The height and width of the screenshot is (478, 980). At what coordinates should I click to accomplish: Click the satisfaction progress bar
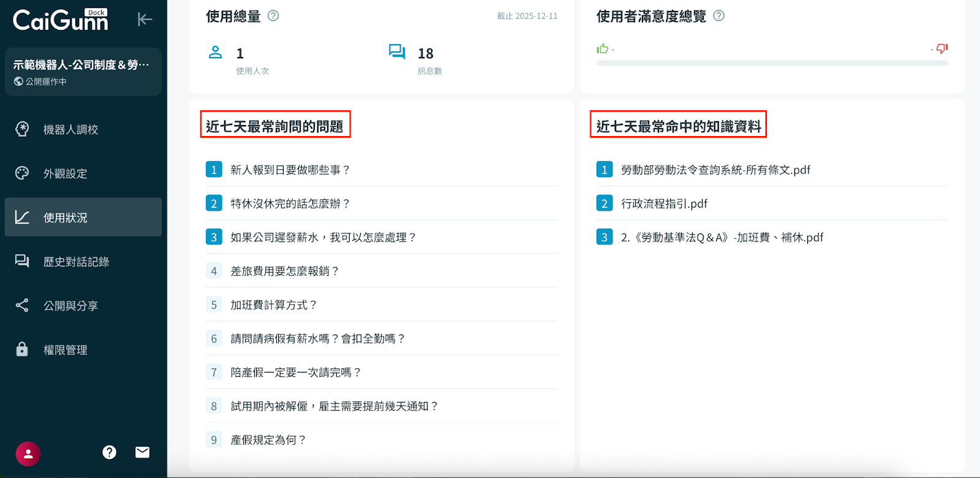(772, 63)
